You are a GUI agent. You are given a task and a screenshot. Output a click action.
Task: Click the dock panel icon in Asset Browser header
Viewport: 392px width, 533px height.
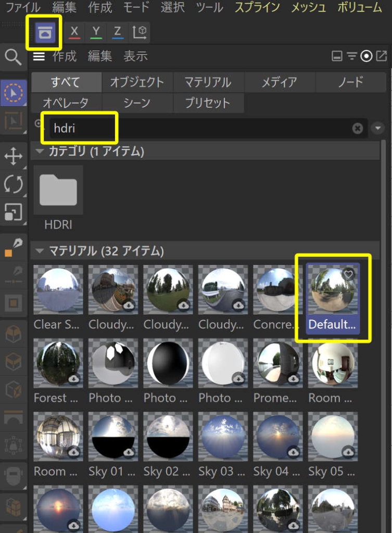click(337, 56)
